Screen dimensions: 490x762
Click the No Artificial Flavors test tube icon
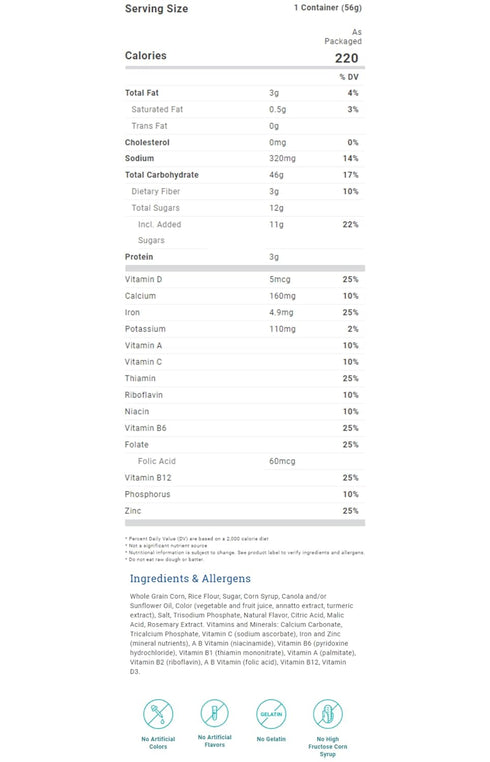pyautogui.click(x=214, y=713)
